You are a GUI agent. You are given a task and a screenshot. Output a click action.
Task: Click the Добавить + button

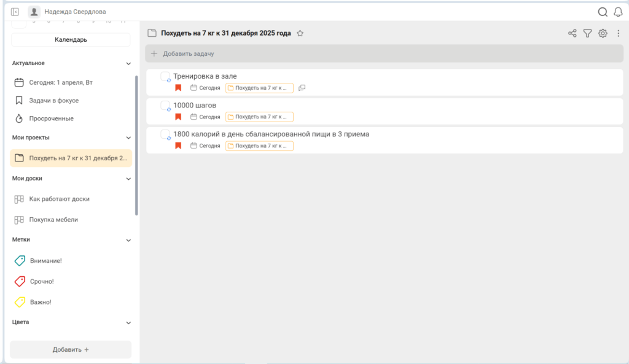pyautogui.click(x=71, y=349)
